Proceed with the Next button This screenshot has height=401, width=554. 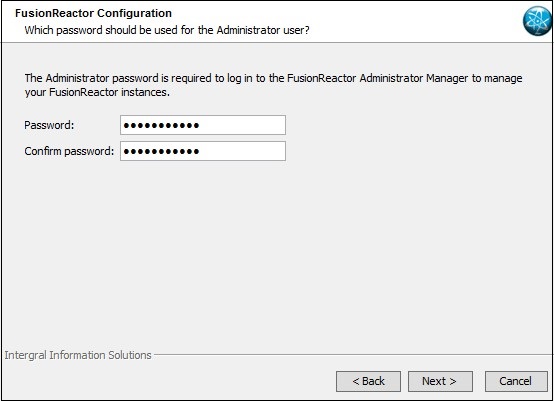440,381
